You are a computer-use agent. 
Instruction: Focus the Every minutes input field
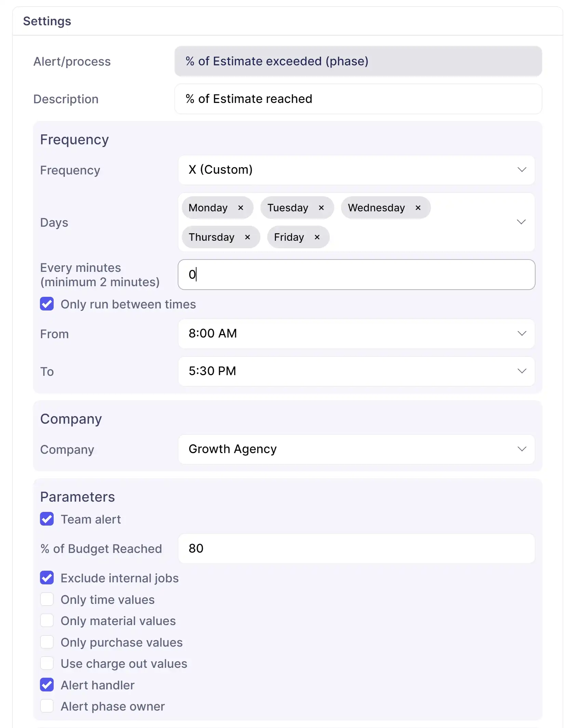[356, 275]
